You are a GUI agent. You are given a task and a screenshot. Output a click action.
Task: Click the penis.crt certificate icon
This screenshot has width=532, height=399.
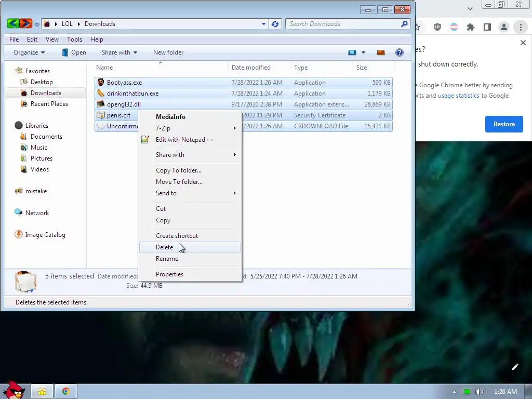click(x=100, y=115)
